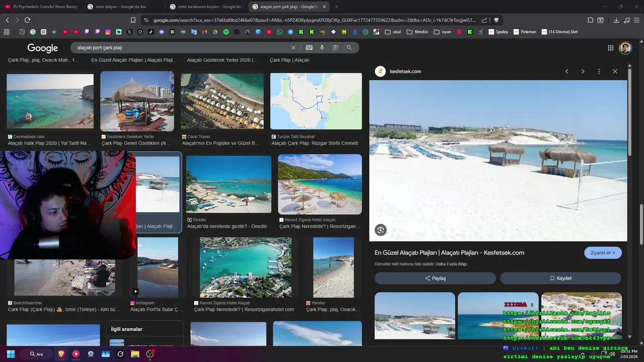Submit search with magnifier icon

pos(349,48)
